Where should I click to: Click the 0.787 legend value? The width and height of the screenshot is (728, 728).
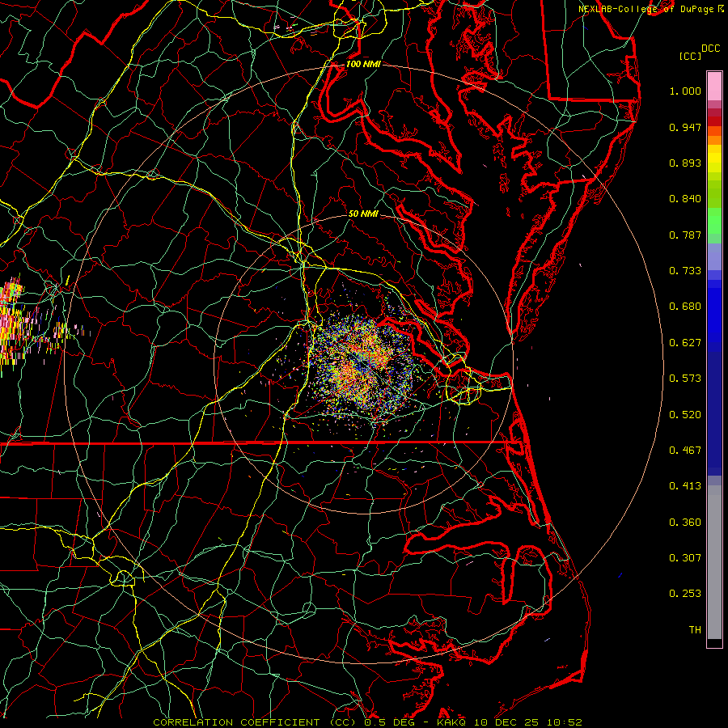[685, 235]
